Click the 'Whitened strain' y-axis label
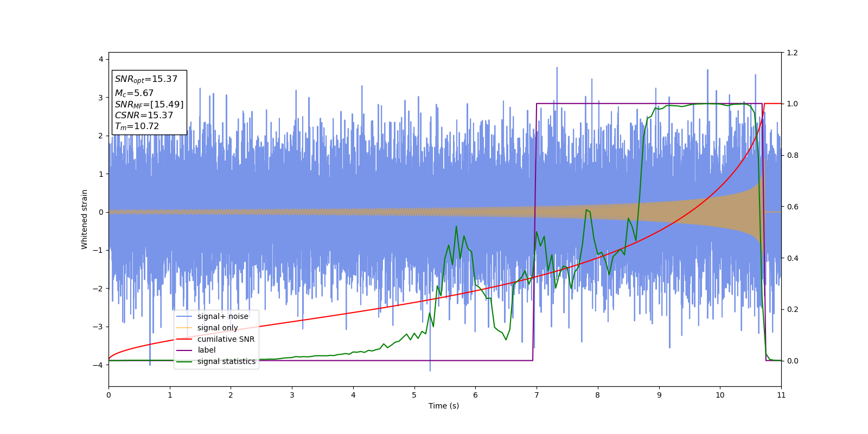The image size is (868, 434). [85, 219]
